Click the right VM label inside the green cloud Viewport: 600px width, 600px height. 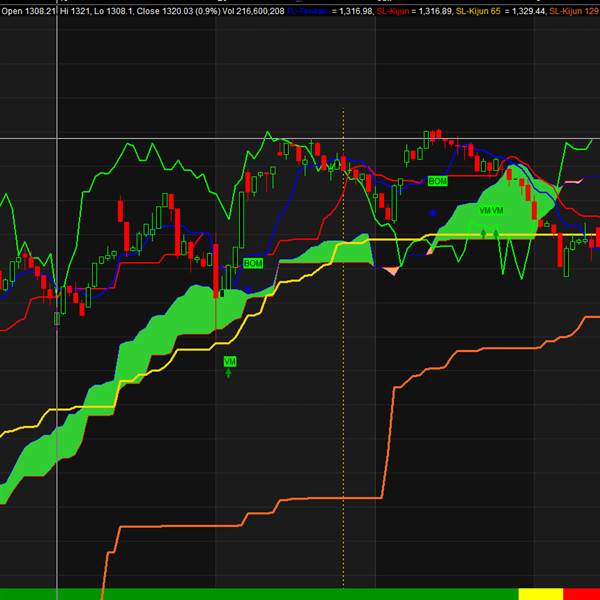pos(497,210)
